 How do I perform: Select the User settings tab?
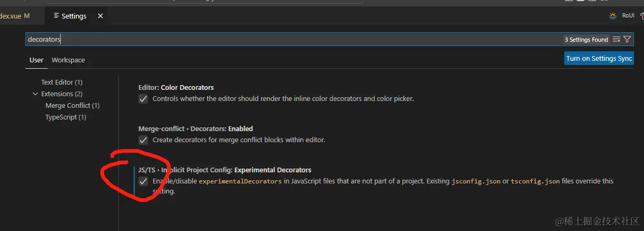pos(36,60)
